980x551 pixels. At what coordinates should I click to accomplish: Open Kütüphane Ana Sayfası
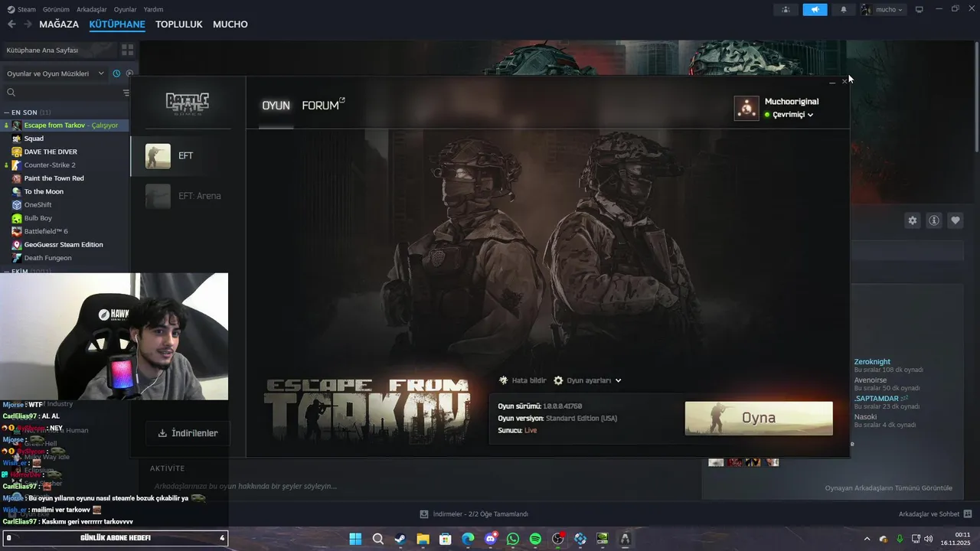coord(60,50)
